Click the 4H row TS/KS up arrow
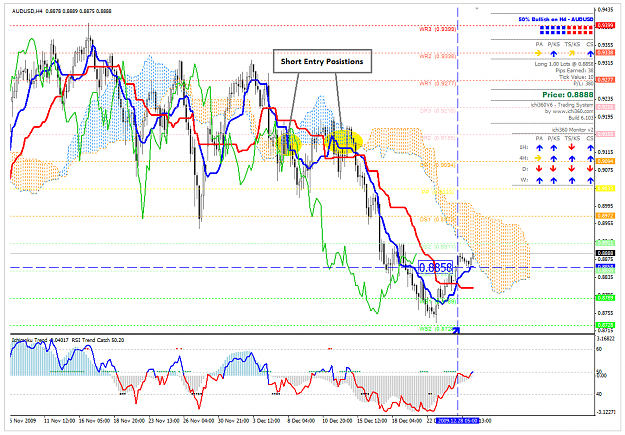Screen dimensions: 625x435 [572, 158]
